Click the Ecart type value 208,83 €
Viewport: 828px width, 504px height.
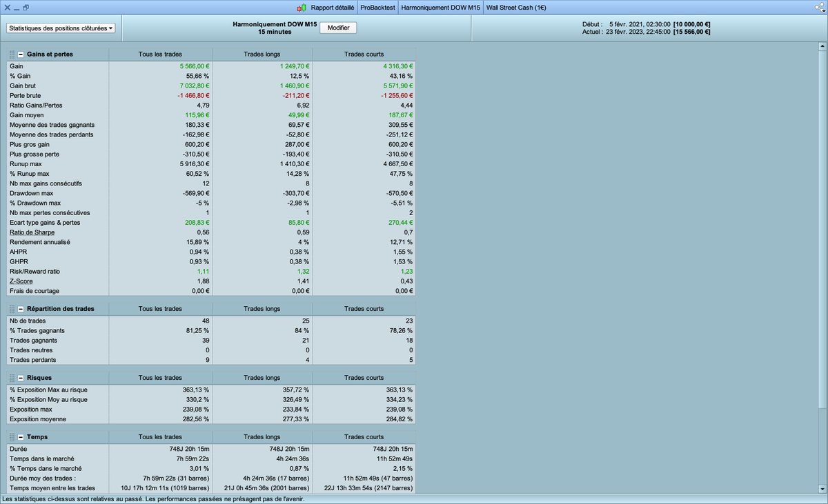pos(198,223)
